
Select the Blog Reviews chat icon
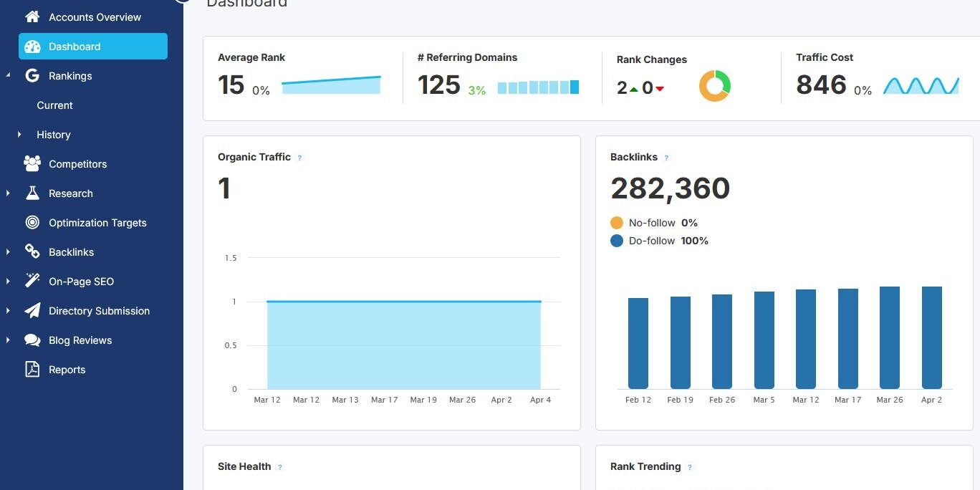click(32, 340)
